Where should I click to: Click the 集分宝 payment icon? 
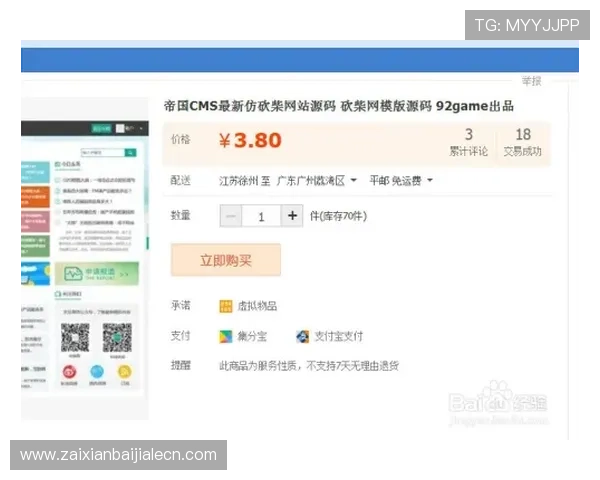pyautogui.click(x=226, y=337)
